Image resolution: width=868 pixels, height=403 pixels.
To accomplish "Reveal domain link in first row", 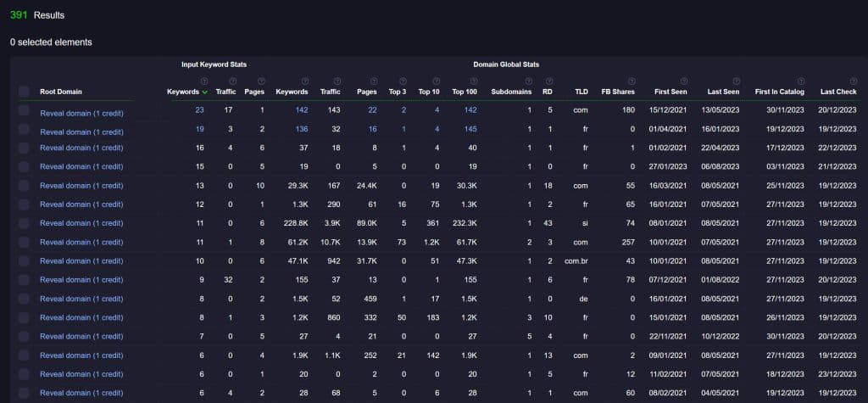I will pyautogui.click(x=82, y=113).
